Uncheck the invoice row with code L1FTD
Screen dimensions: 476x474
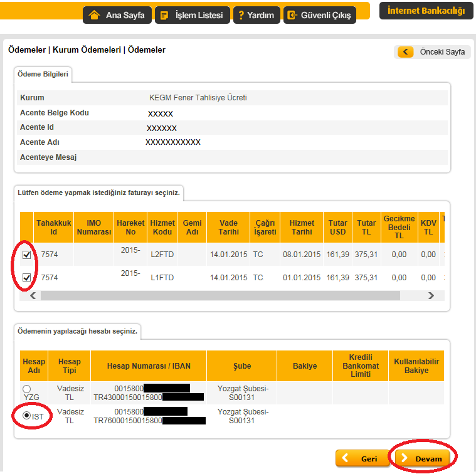tap(26, 277)
